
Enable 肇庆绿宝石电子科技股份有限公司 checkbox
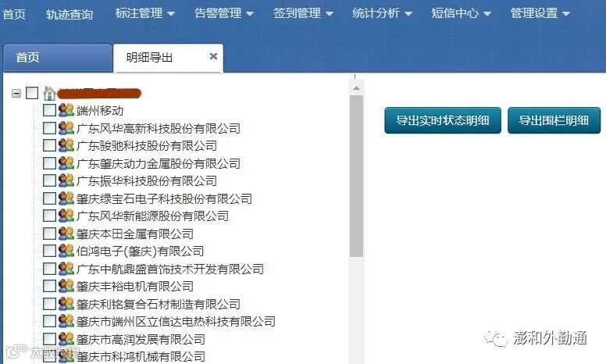click(49, 198)
